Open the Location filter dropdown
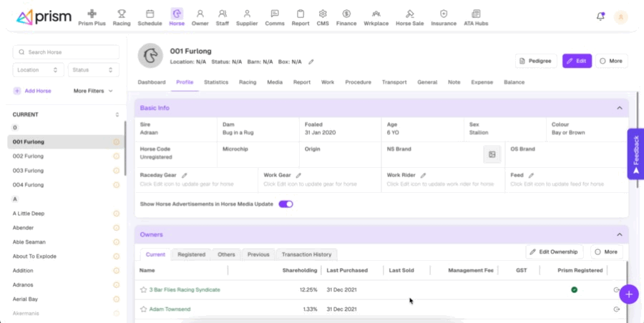644x323 pixels. [x=39, y=70]
